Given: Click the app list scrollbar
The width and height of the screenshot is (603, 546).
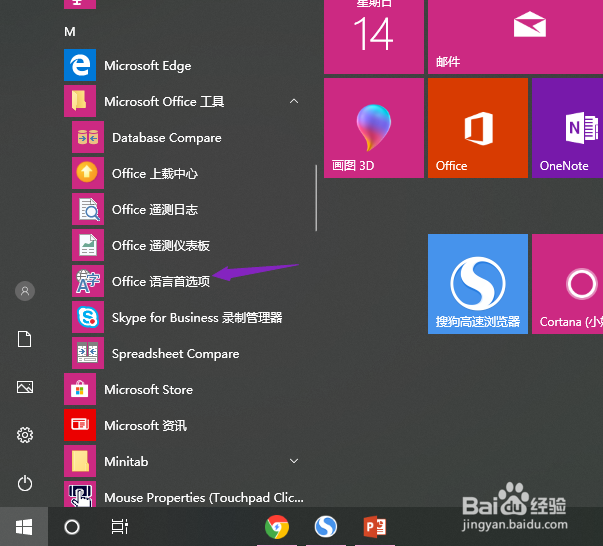Looking at the screenshot, I should [316, 198].
